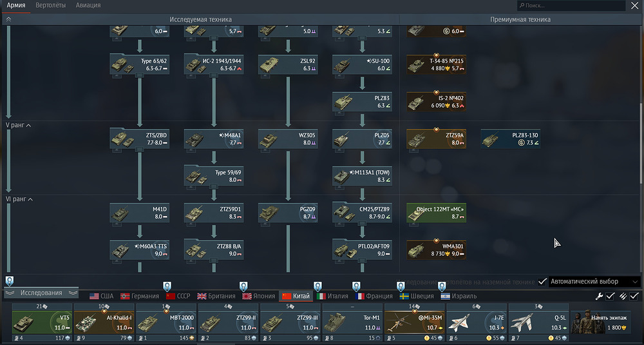Select the Object 122MT «MC» vehicle

coord(436,213)
